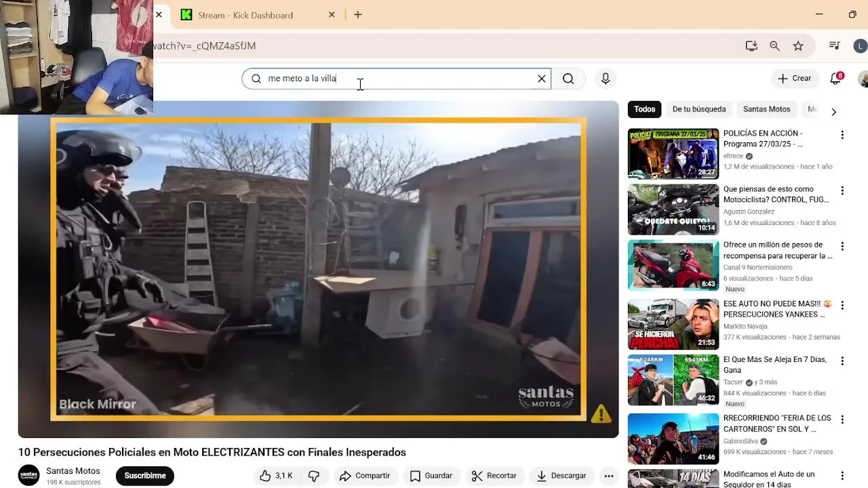The height and width of the screenshot is (488, 868).
Task: Select the De tu búsqueda chip
Action: (699, 109)
